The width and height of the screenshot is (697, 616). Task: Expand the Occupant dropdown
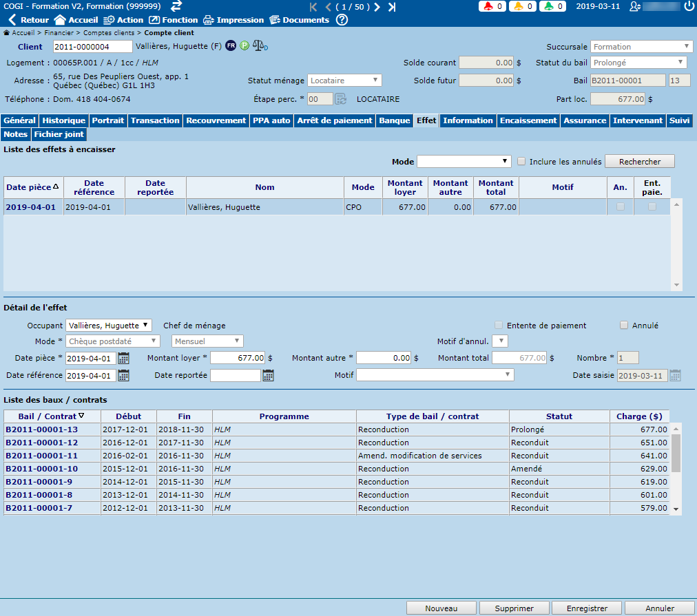(107, 326)
